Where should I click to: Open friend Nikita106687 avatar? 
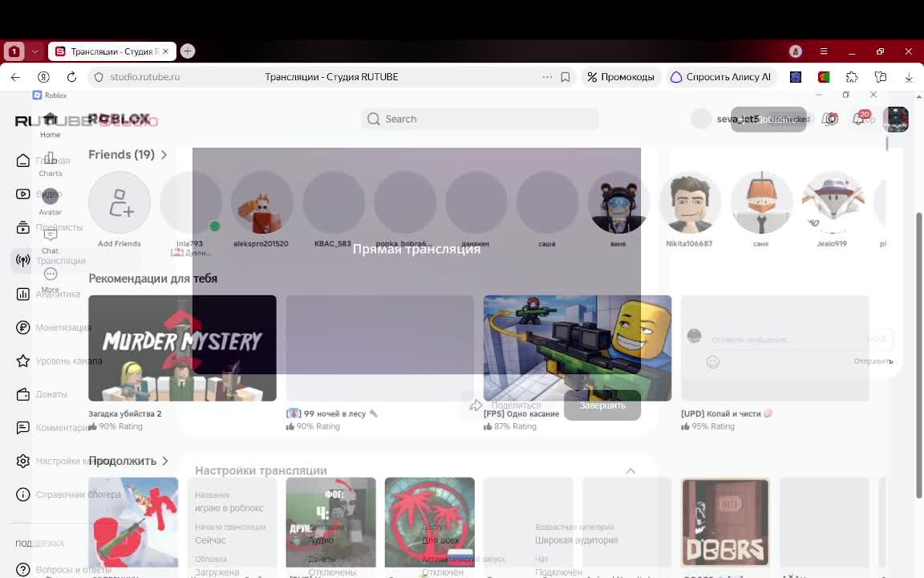point(690,203)
